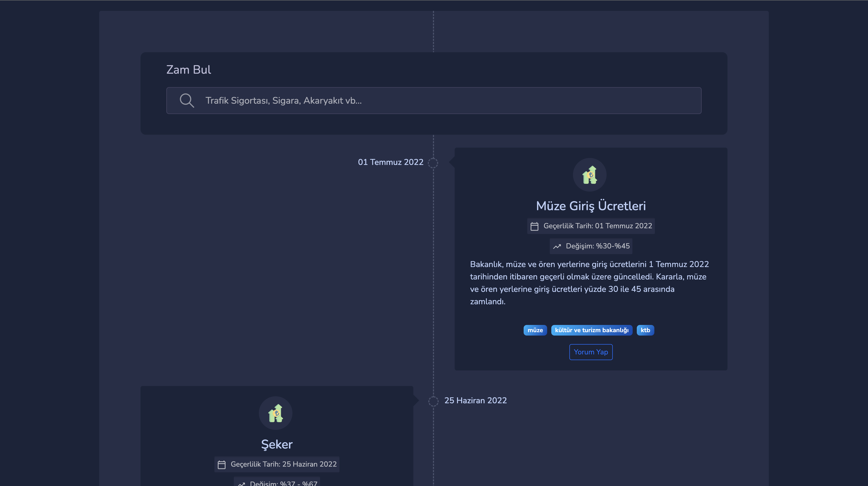Select the müze tag
The height and width of the screenshot is (486, 868).
click(x=535, y=330)
